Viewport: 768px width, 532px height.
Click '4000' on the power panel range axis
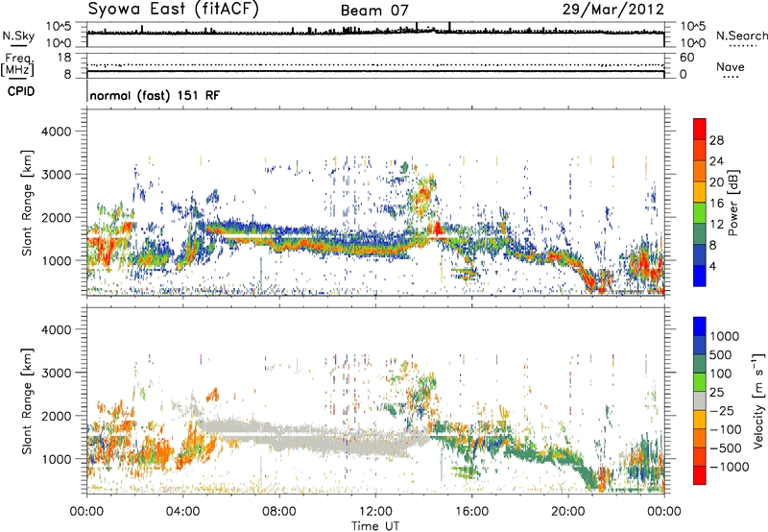57,132
